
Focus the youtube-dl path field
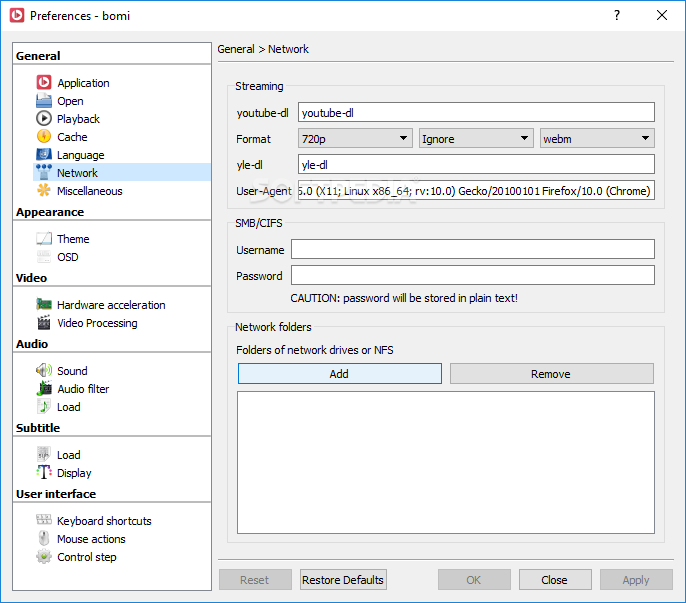[x=476, y=112]
